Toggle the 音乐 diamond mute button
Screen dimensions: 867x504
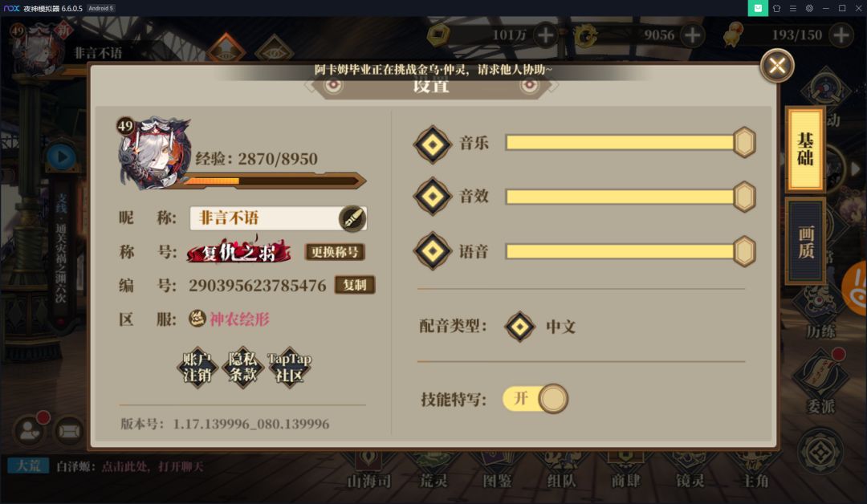(x=433, y=144)
